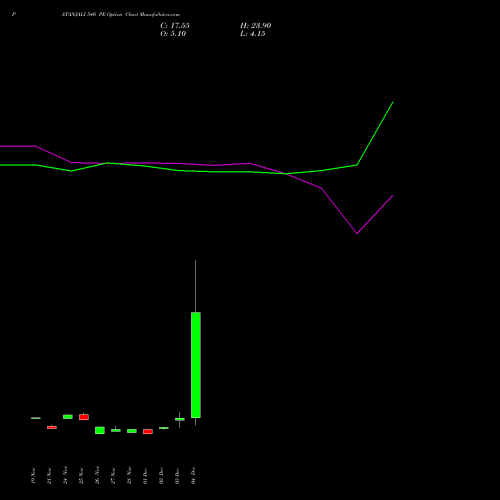Click the flat green candle for 19 Nov
Screen dimensions: 500x500
(x=36, y=418)
